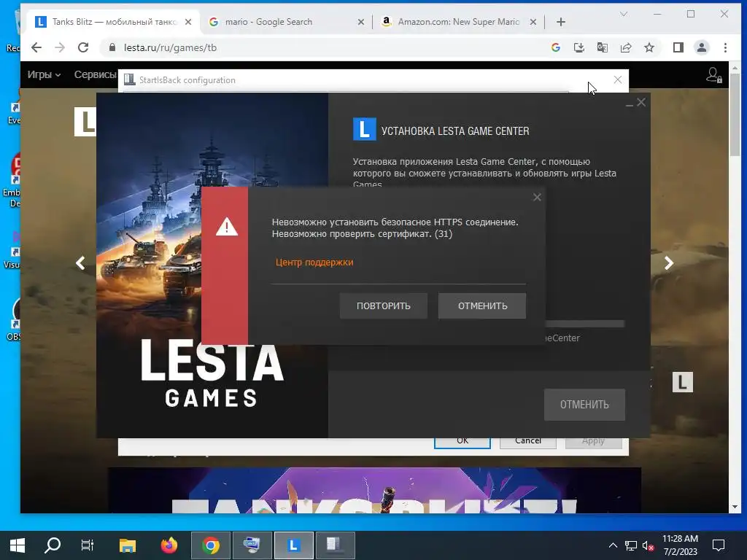The image size is (747, 560).
Task: Click the Lesta L icon on right of banner
Action: tap(683, 382)
